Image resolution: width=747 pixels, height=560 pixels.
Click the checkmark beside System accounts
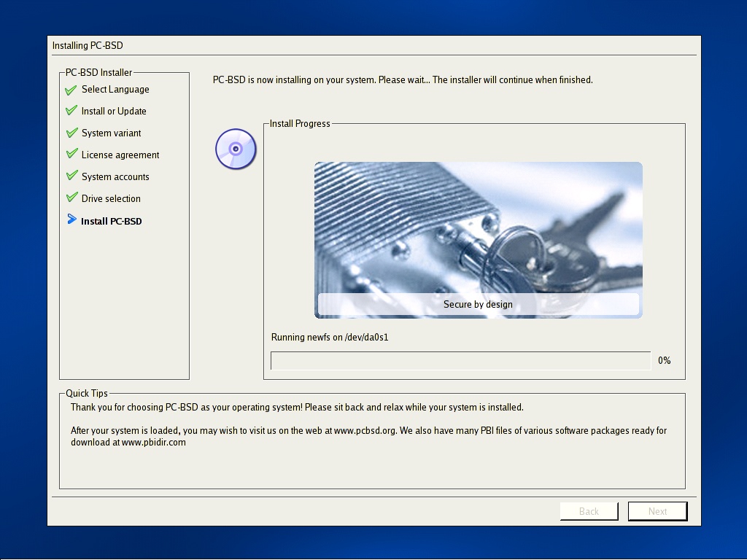[x=71, y=176]
